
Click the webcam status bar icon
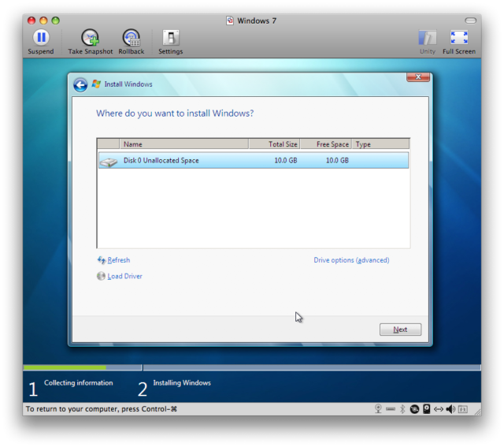coord(378,408)
